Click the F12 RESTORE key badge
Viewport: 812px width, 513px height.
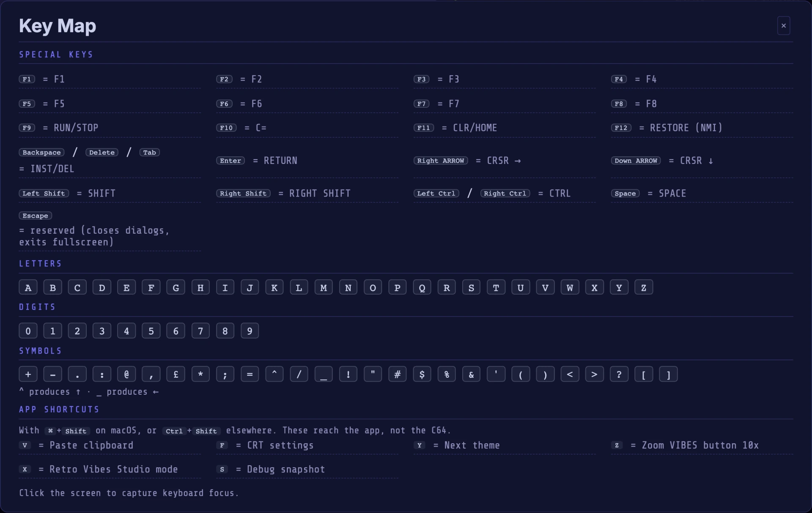pos(621,128)
